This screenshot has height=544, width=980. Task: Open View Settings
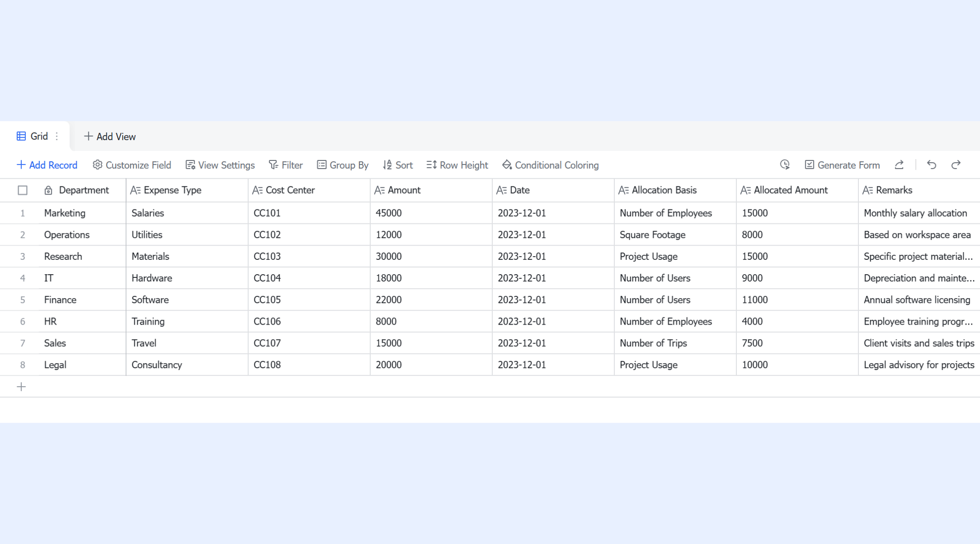[220, 165]
